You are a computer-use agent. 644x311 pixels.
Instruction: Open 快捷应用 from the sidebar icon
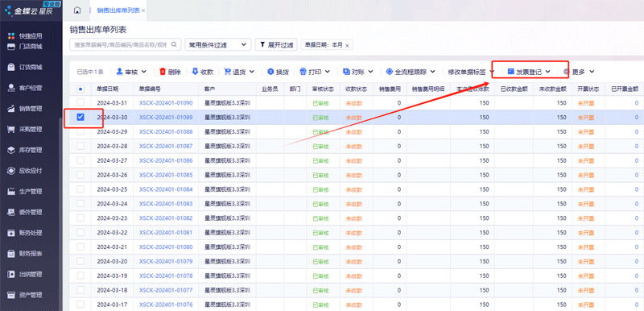click(12, 36)
